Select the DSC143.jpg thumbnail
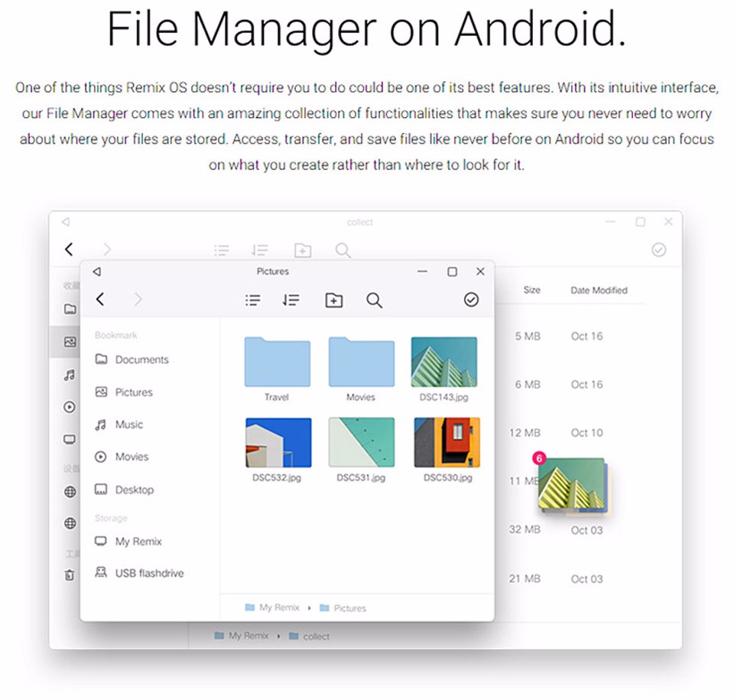This screenshot has height=700, width=734. coord(443,363)
